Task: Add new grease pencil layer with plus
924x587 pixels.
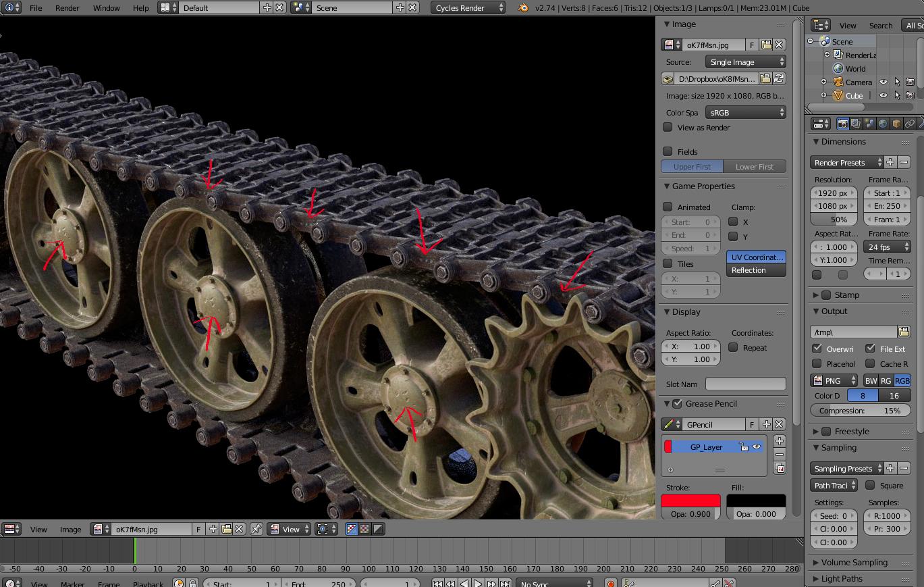Action: (x=780, y=440)
